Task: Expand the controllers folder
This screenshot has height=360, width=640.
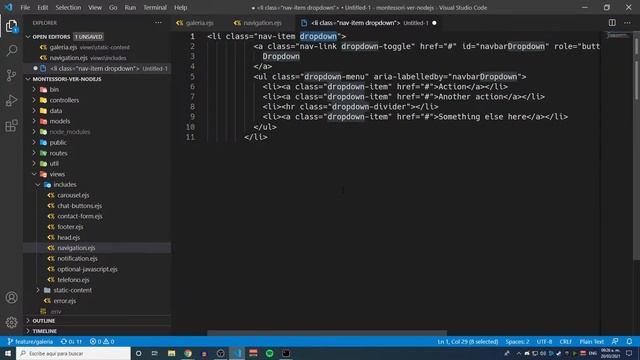Action: click(64, 100)
